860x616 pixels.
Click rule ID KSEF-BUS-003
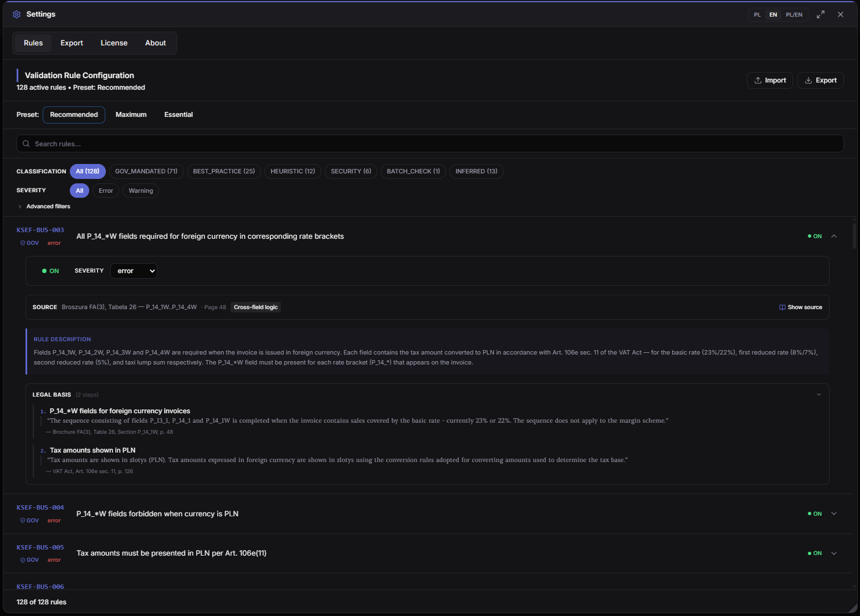pyautogui.click(x=40, y=230)
